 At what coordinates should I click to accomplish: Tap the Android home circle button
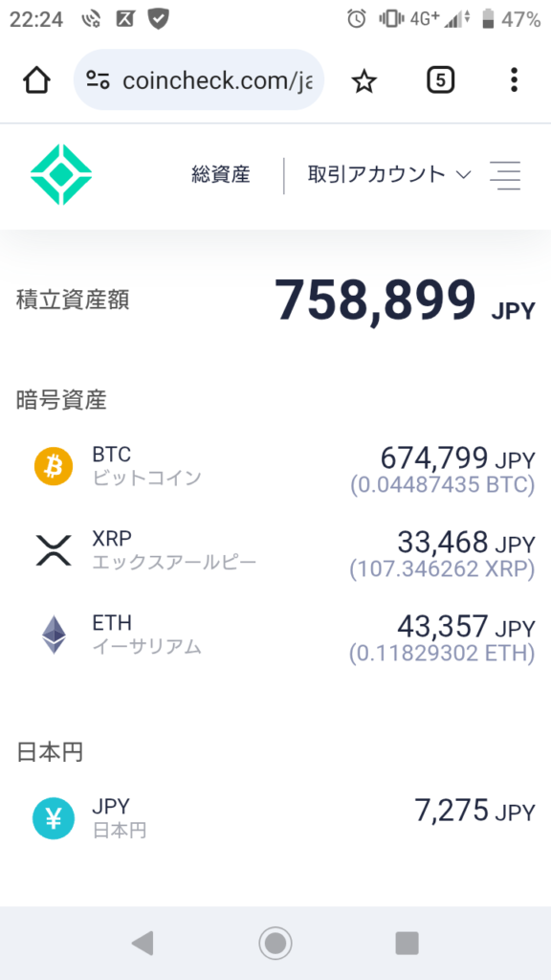point(275,943)
